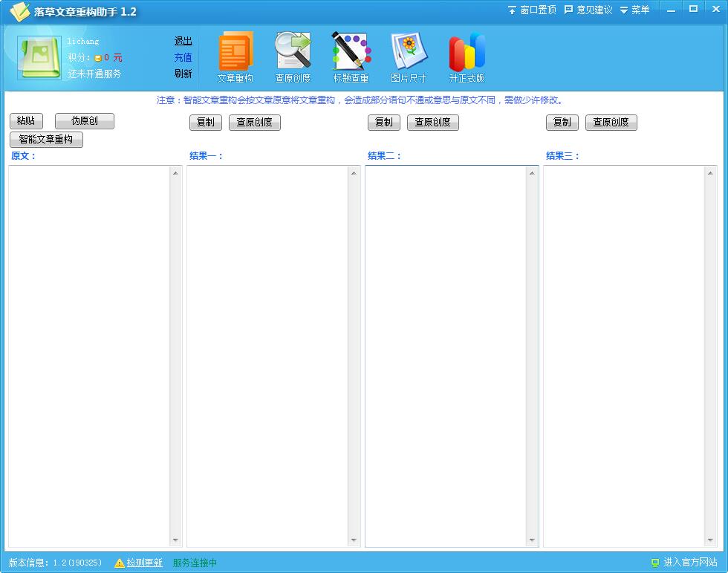Click 结果三 scrollbar up arrow
Screen dimensions: 728x573
click(710, 173)
